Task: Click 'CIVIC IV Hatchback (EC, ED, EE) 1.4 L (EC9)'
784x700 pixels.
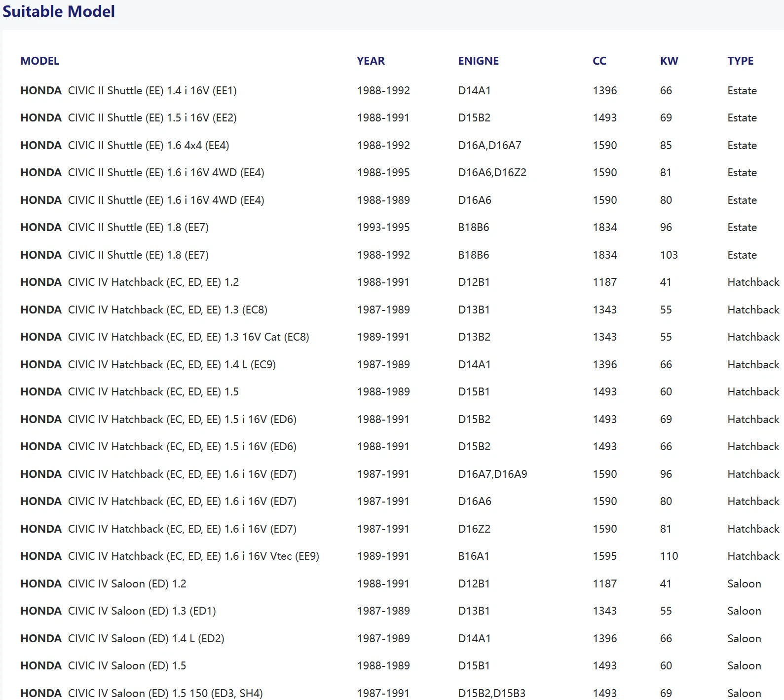Action: [x=172, y=365]
